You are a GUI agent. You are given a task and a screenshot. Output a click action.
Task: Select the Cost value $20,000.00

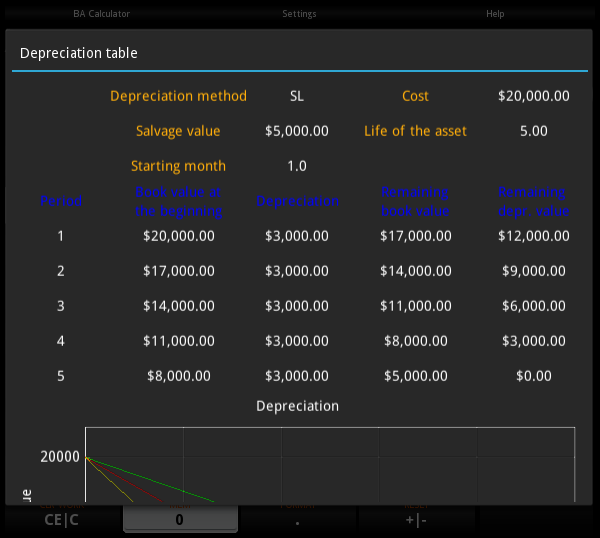click(x=533, y=96)
